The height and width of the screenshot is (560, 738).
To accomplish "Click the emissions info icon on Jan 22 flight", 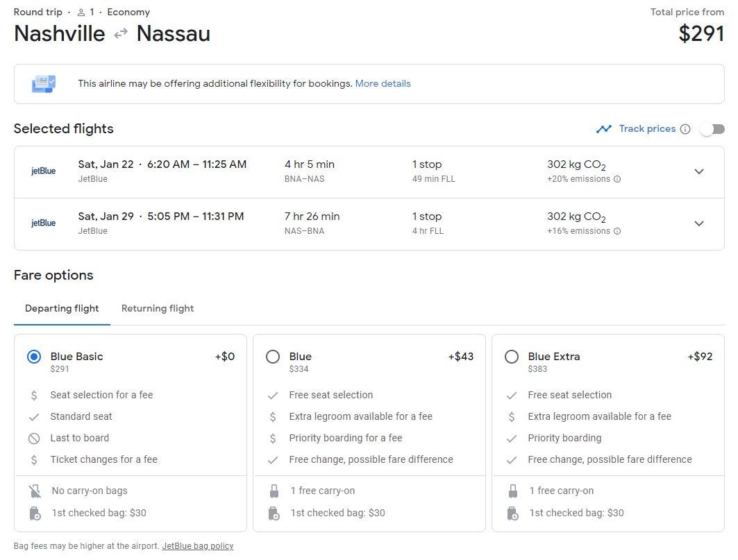I will (x=617, y=179).
